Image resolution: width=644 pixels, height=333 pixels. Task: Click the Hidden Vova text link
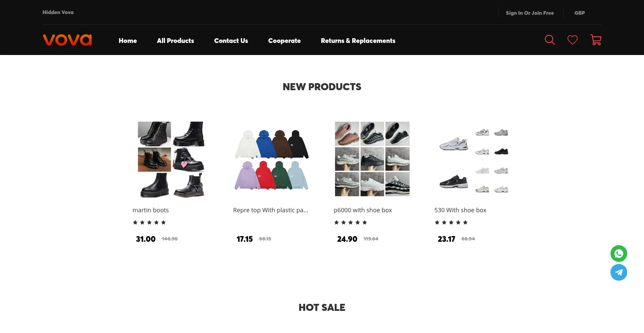[58, 12]
